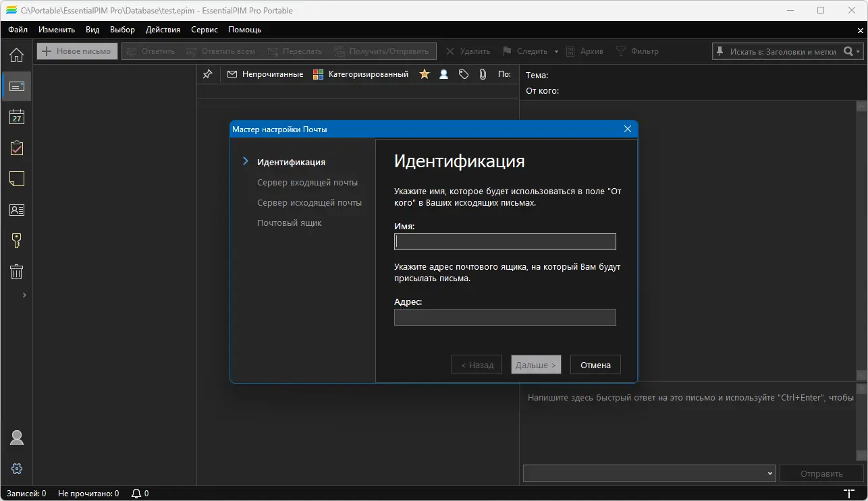Screen dimensions: 868x501
Task: Click the scroll down arrow of message preview
Action: point(861,375)
